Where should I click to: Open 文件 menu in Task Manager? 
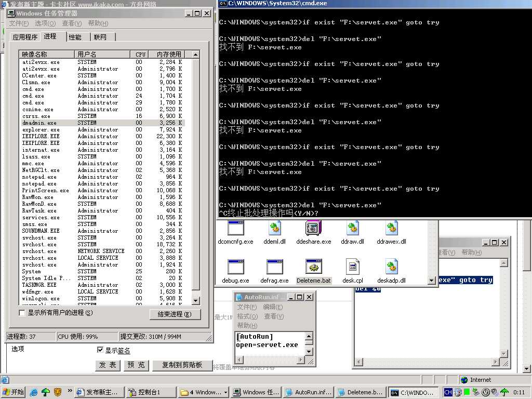[x=19, y=23]
